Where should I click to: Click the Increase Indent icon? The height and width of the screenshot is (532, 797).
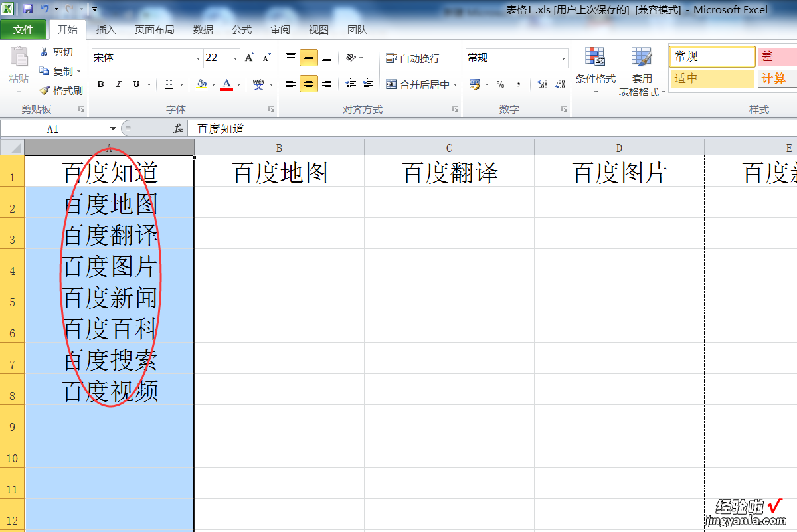coord(368,84)
